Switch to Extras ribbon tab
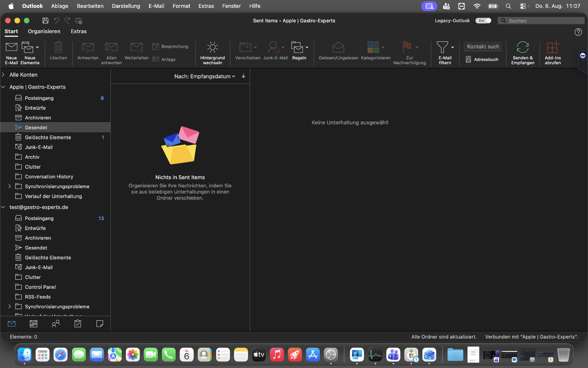The width and height of the screenshot is (588, 368). [x=79, y=31]
